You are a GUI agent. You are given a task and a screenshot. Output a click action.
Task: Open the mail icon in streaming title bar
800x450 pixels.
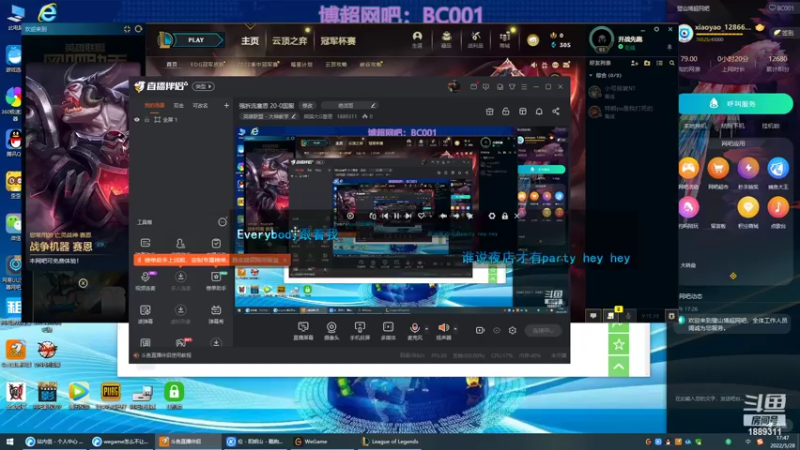(473, 87)
